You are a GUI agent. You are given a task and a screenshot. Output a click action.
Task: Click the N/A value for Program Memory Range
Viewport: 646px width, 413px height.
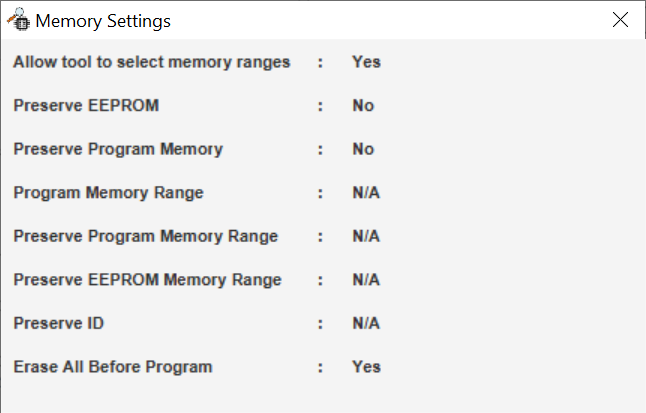point(366,193)
